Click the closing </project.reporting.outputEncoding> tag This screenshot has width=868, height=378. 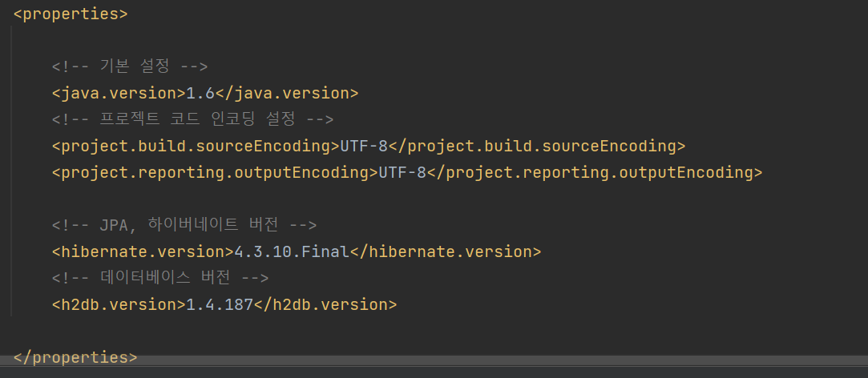pyautogui.click(x=595, y=172)
